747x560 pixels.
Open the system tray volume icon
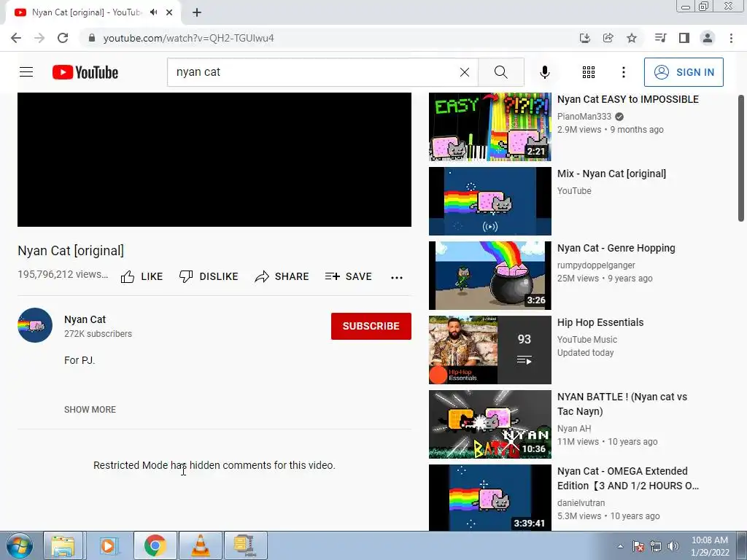click(673, 546)
